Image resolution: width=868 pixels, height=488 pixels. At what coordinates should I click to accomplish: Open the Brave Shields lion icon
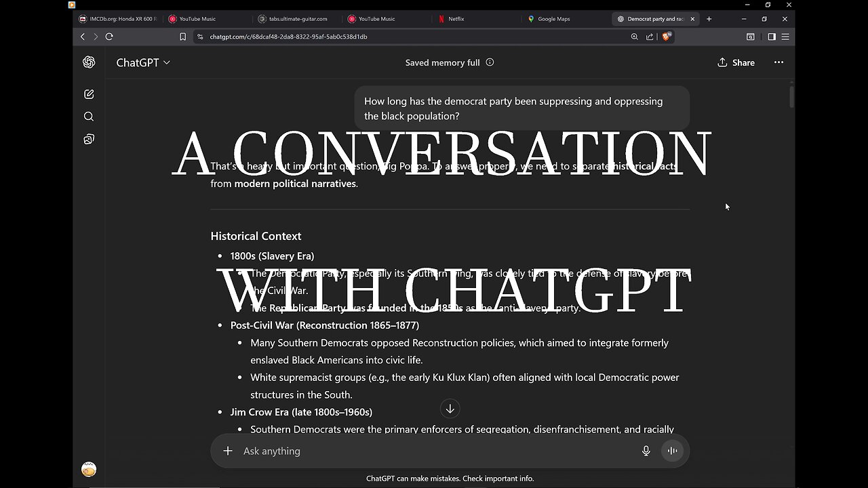pos(666,37)
